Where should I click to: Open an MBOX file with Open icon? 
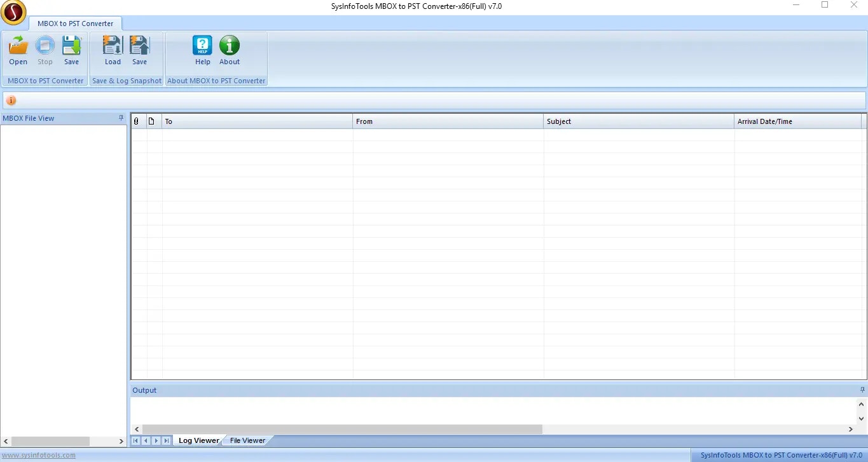[18, 51]
